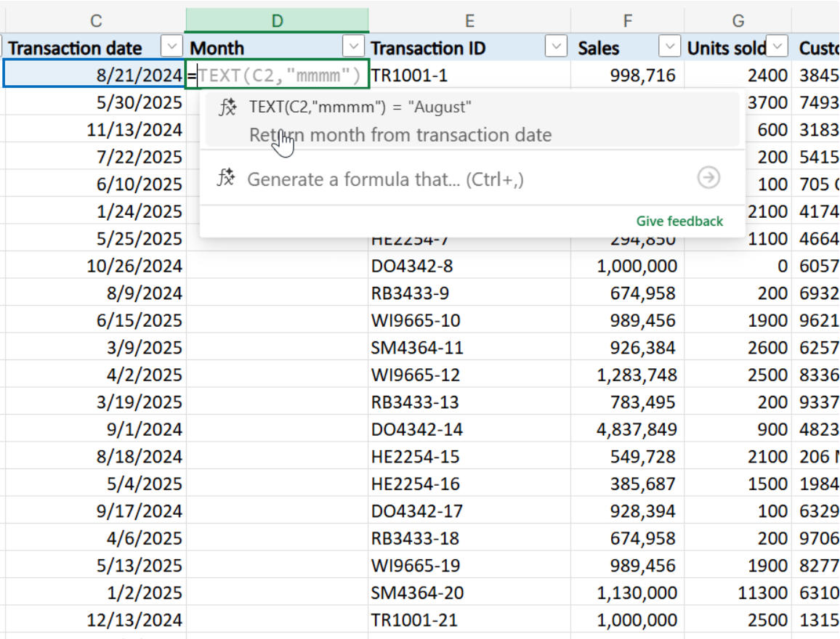The height and width of the screenshot is (639, 840).
Task: Click Generate a formula that... option
Action: (x=385, y=179)
